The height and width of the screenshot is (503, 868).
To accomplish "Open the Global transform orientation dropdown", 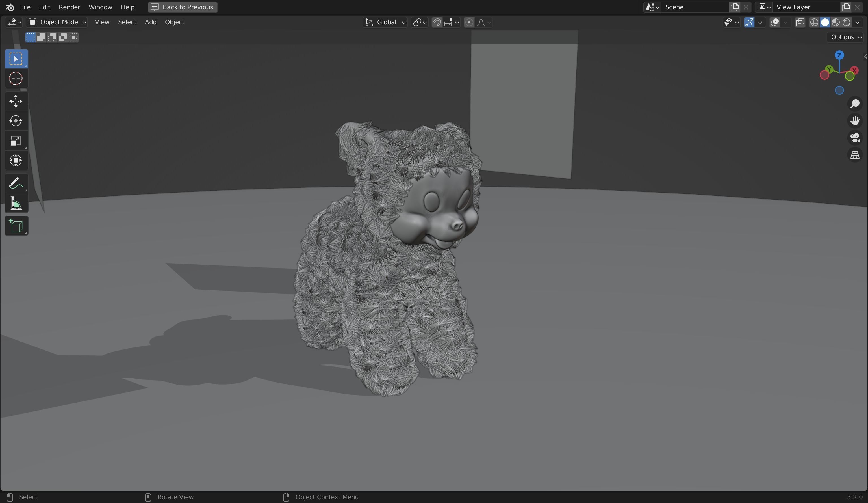I will point(385,22).
